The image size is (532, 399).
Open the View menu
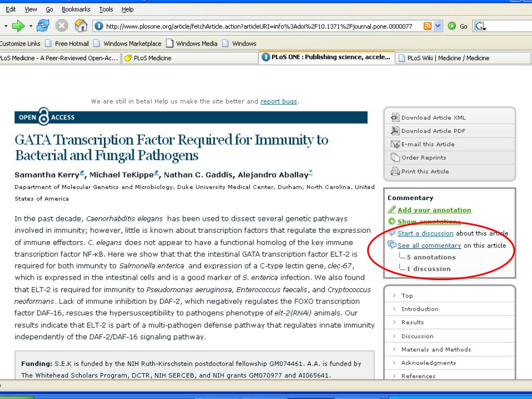(x=31, y=9)
